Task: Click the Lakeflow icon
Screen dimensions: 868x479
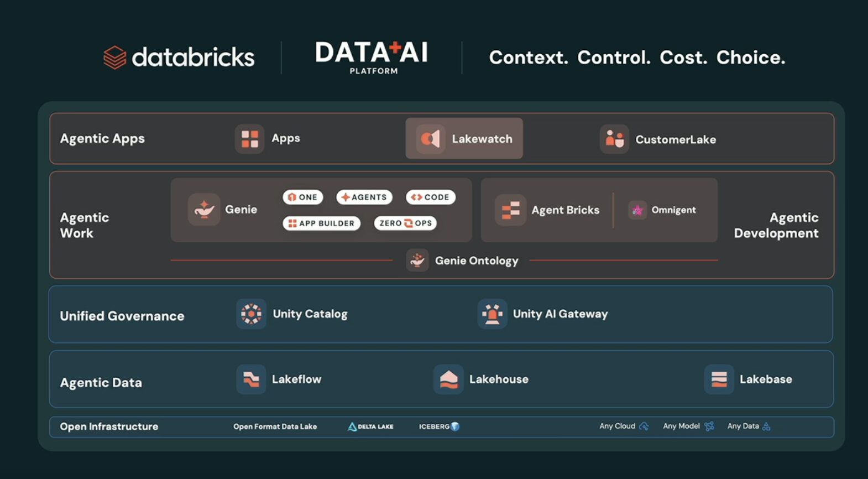Action: 251,379
